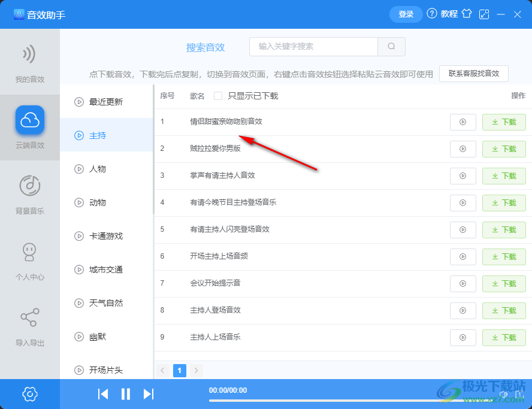Open the gift promotion icon
This screenshot has width=532, height=409.
pyautogui.click(x=467, y=13)
